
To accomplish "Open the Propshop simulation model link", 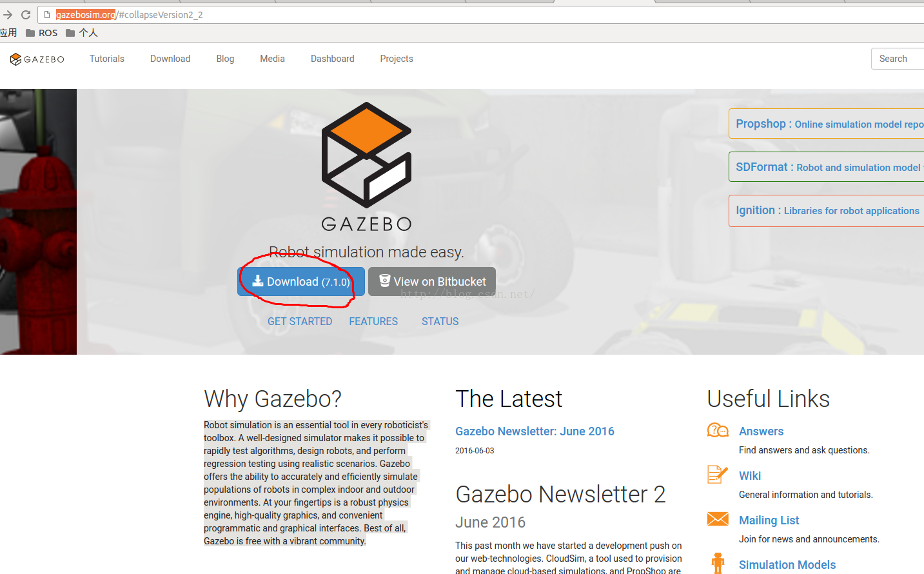I will tap(827, 124).
